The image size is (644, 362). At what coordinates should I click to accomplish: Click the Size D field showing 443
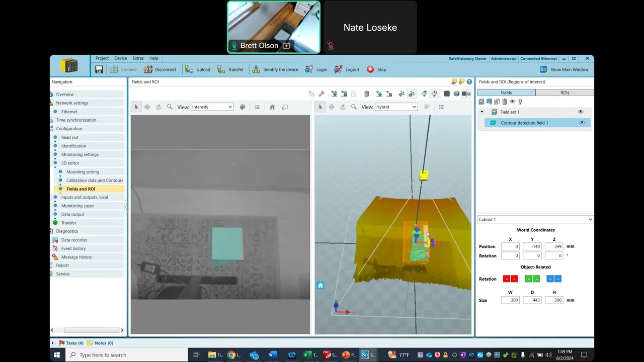[x=532, y=300]
